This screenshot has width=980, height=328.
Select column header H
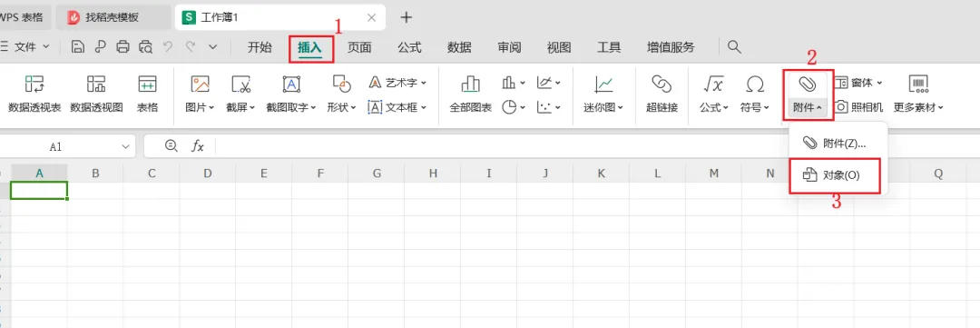point(433,174)
